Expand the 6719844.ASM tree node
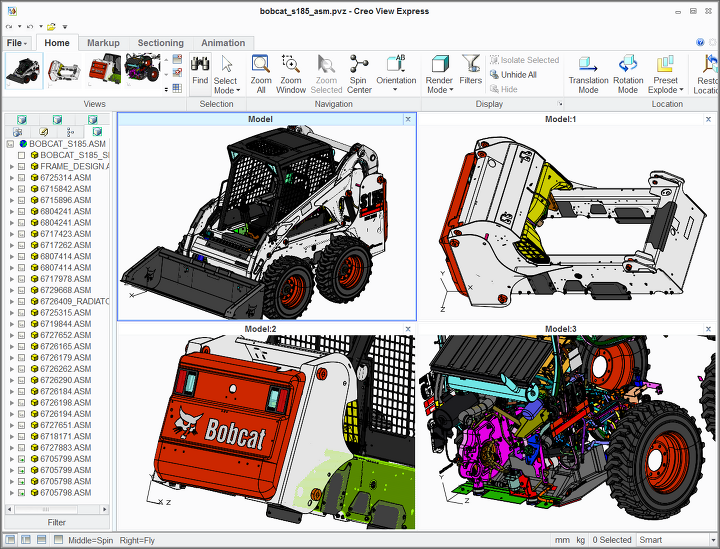This screenshot has height=549, width=720. pos(12,324)
